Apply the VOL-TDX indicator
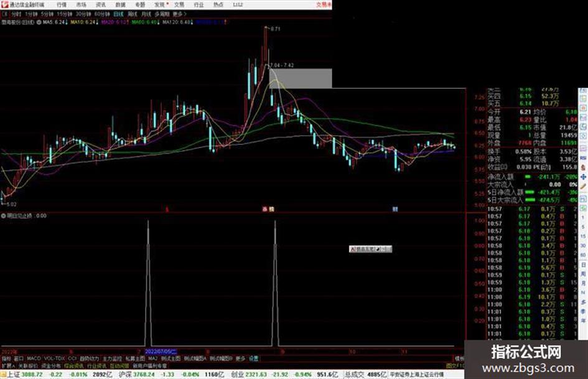The height and width of the screenshot is (379, 588). point(54,358)
